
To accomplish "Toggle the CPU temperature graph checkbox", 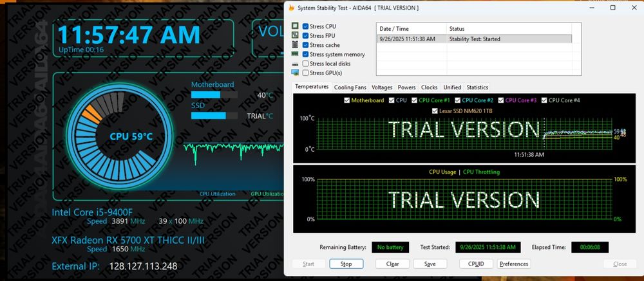I will point(392,100).
